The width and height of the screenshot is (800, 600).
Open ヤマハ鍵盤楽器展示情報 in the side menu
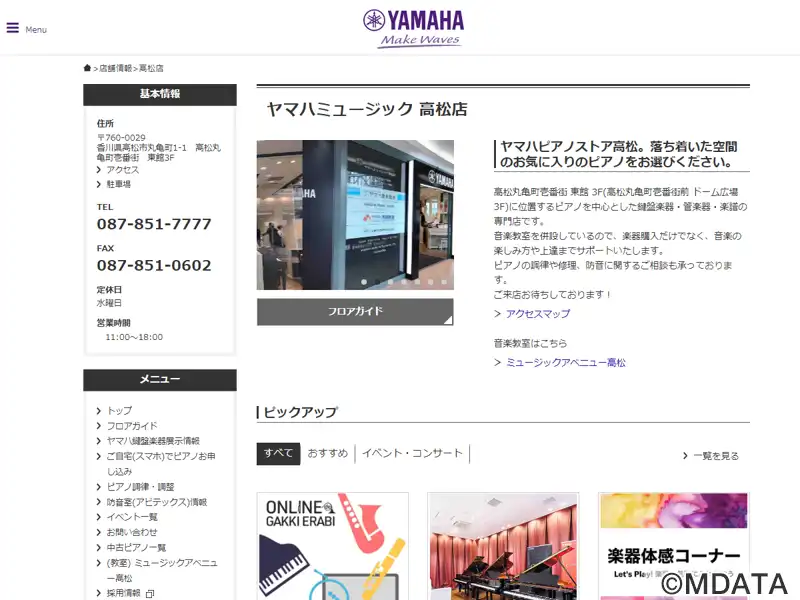[153, 441]
